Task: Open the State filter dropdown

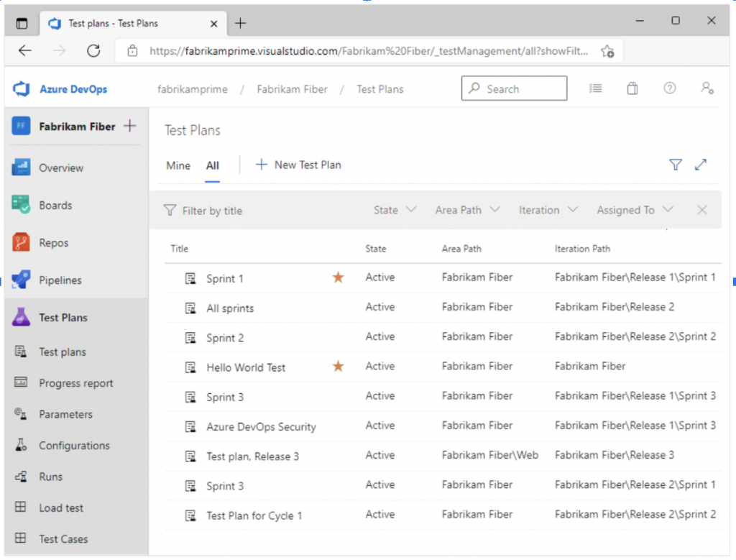Action: pos(394,210)
